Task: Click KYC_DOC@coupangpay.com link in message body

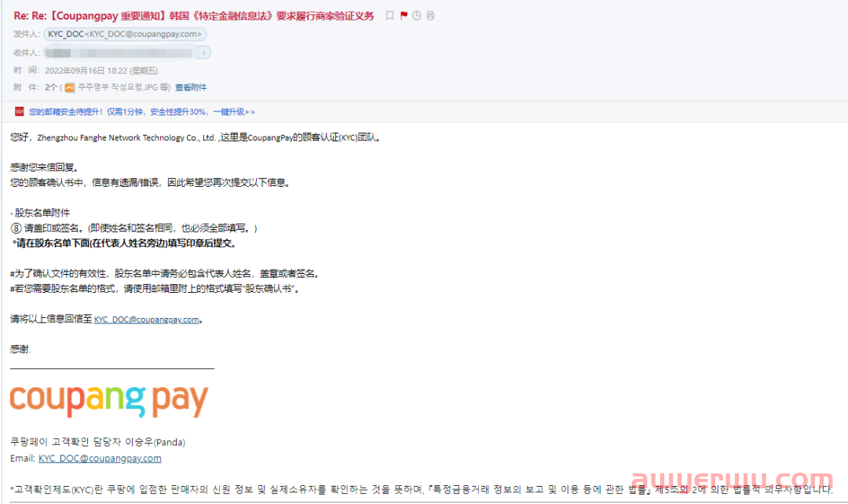Action: pyautogui.click(x=147, y=320)
